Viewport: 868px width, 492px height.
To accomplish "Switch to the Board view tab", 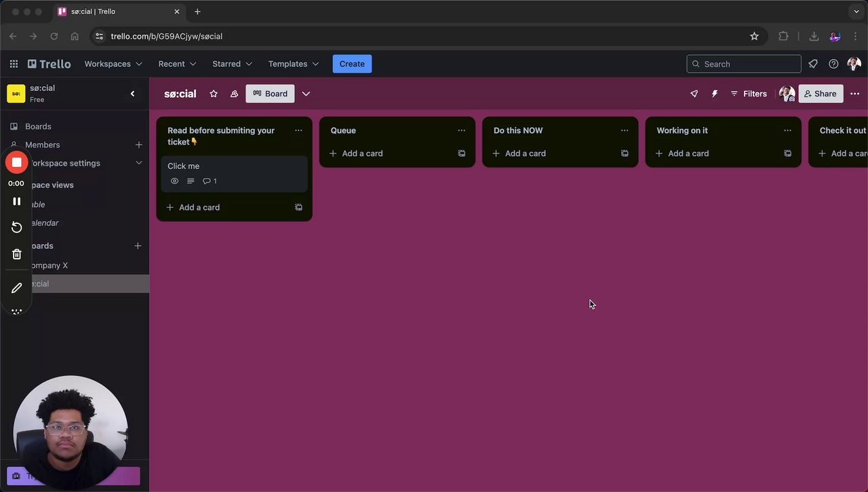I will coord(270,94).
